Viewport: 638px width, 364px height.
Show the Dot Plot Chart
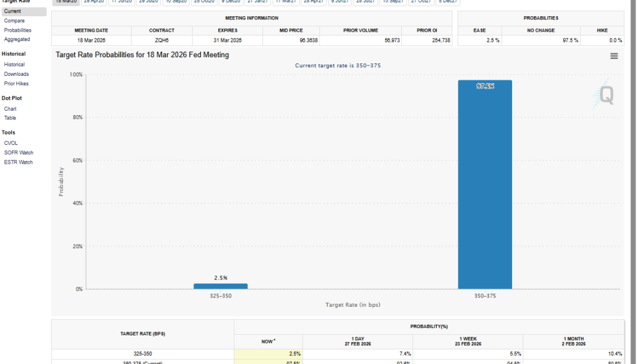click(x=10, y=109)
